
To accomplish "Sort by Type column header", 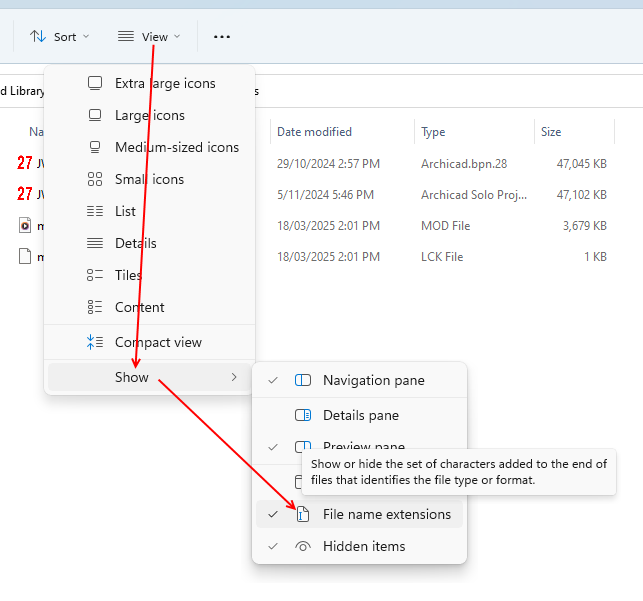I will pos(433,132).
